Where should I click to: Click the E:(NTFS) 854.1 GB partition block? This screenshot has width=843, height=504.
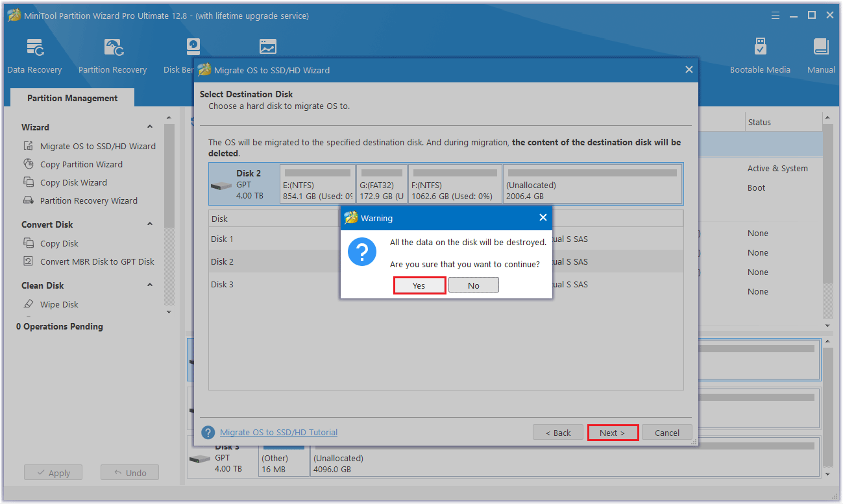(x=318, y=184)
